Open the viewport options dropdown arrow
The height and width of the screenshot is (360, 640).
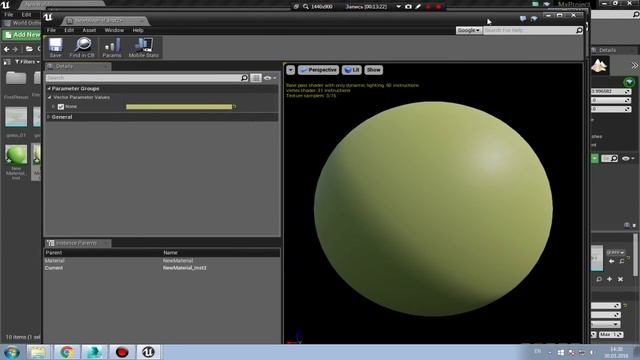[290, 70]
